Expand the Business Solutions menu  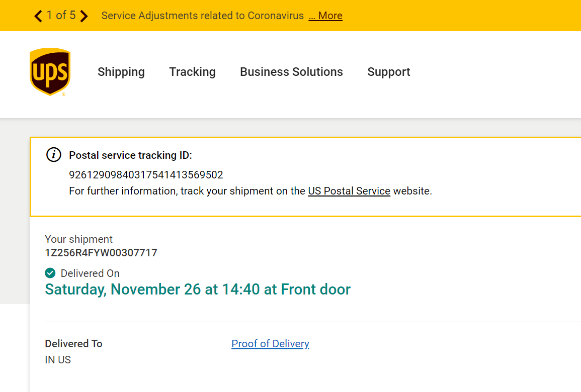291,72
